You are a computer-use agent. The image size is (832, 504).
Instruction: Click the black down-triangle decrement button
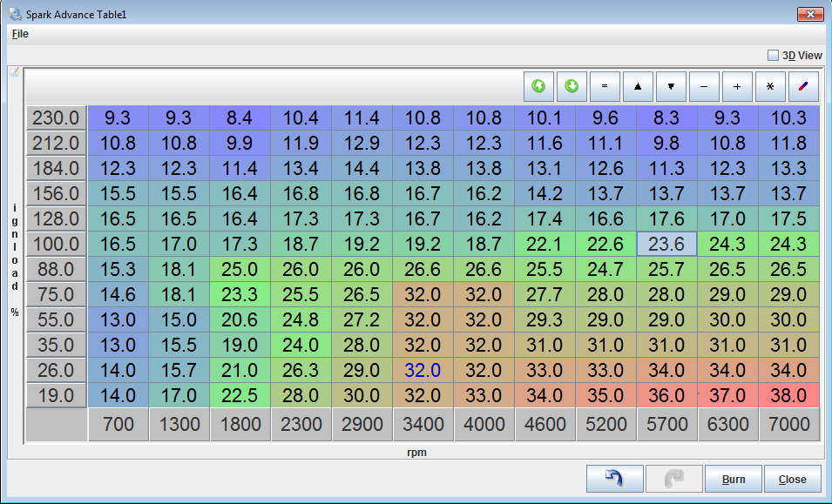[671, 87]
